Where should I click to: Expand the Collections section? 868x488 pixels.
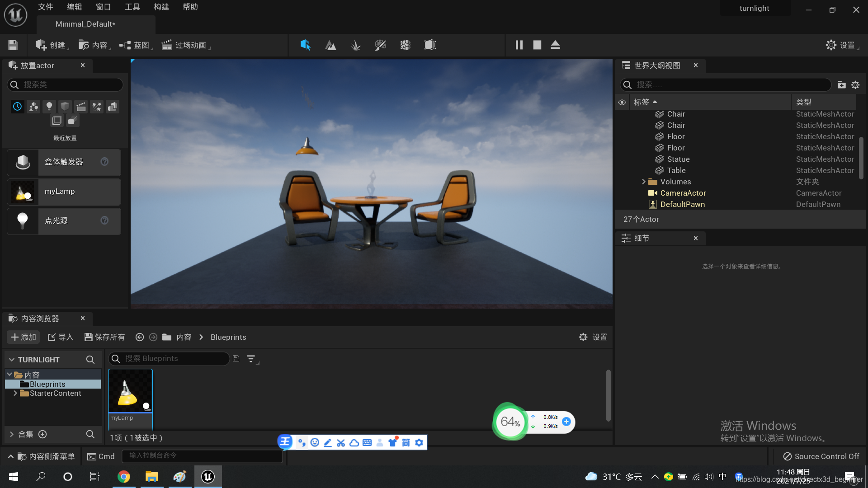tap(12, 434)
